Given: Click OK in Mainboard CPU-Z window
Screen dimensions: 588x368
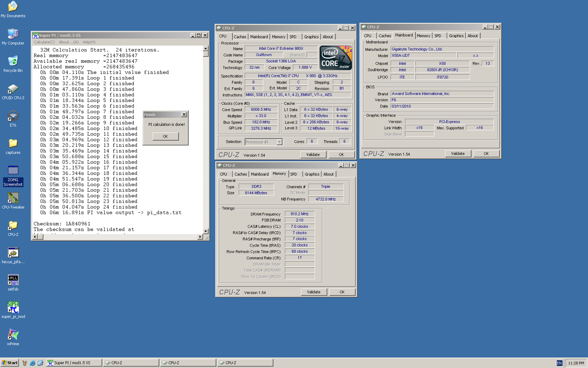Looking at the screenshot, I should (x=486, y=153).
